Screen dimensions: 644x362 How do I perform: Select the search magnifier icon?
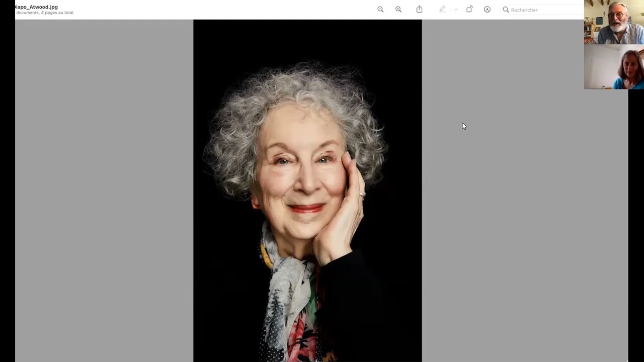(x=506, y=10)
